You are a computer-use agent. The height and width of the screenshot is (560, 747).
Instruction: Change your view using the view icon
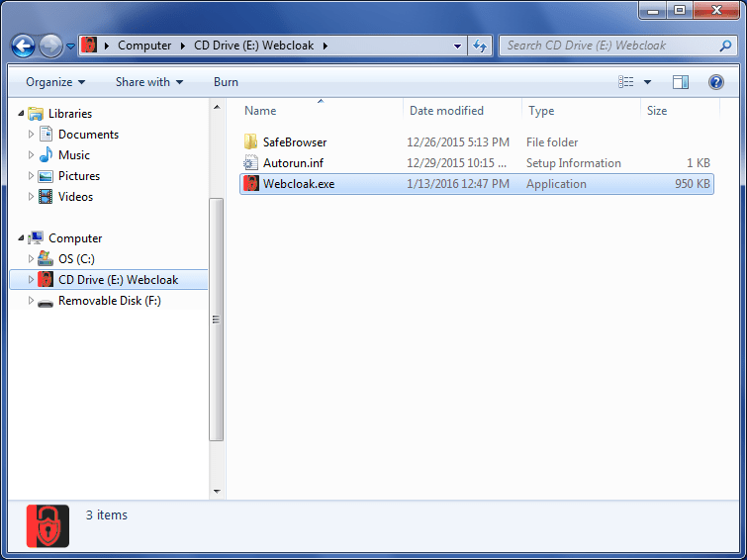pyautogui.click(x=626, y=82)
